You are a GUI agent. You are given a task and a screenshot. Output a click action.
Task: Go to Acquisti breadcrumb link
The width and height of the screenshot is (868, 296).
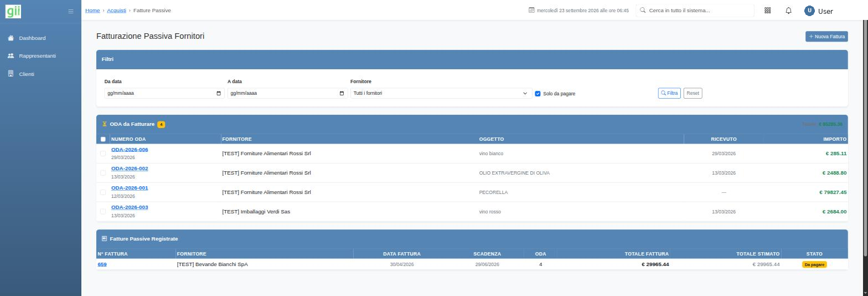pyautogui.click(x=116, y=11)
